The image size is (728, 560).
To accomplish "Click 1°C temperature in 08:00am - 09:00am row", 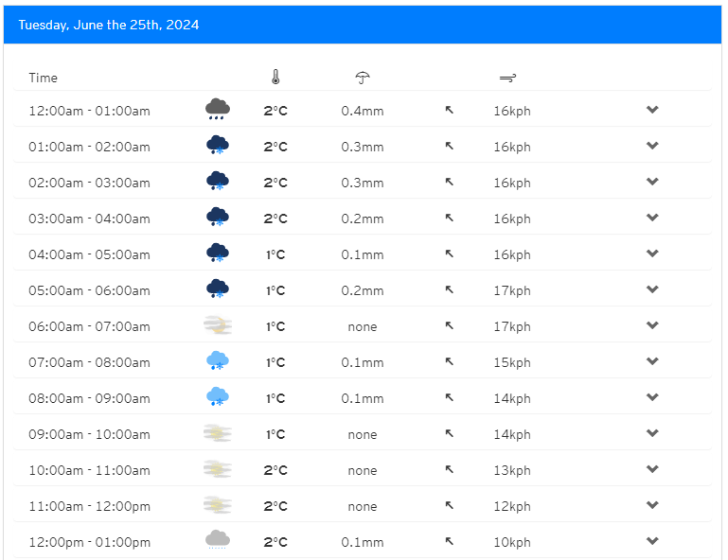I will (x=275, y=398).
